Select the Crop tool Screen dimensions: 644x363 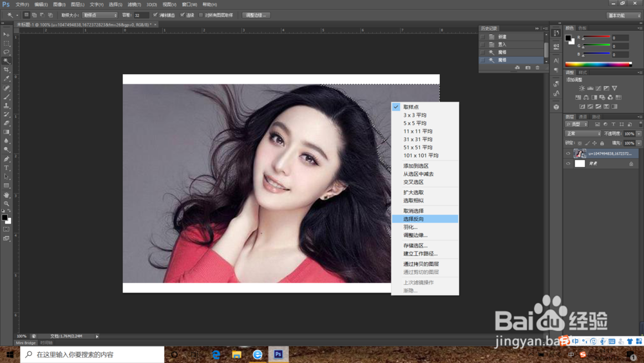pos(6,70)
